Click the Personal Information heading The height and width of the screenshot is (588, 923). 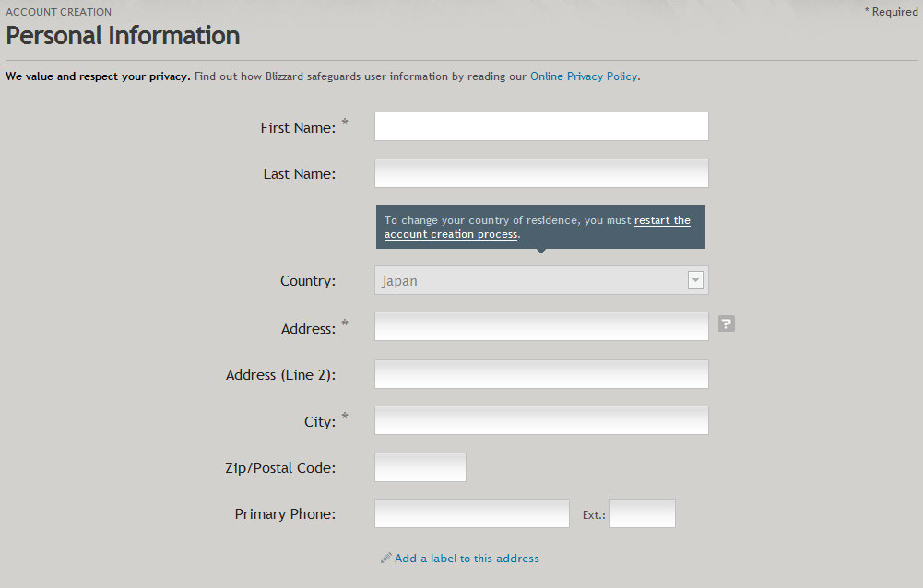click(123, 36)
